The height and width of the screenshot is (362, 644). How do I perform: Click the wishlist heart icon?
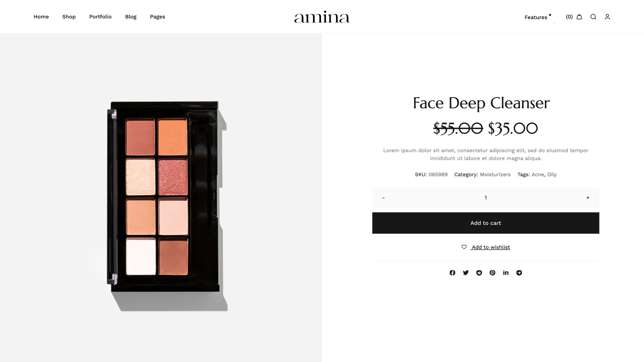(464, 247)
